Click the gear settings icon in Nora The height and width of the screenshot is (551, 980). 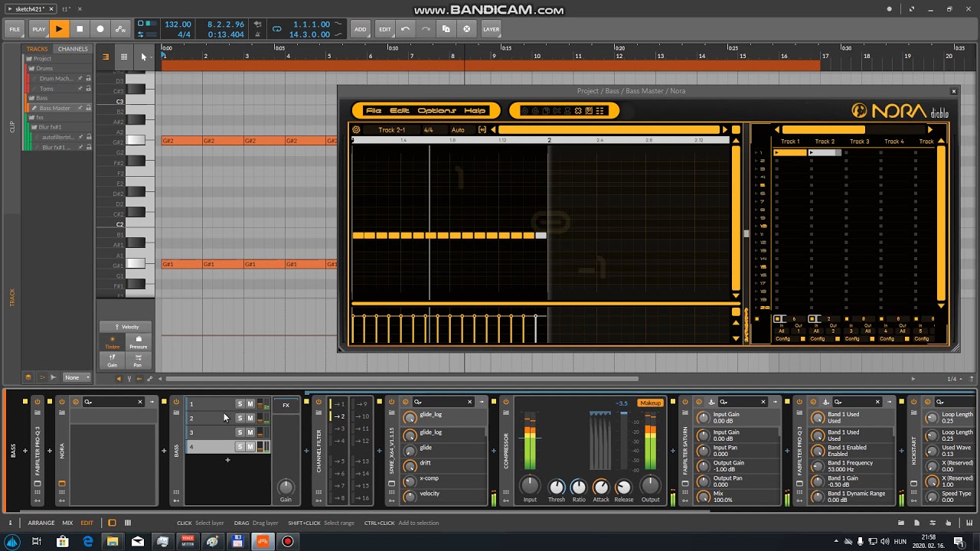pos(356,130)
